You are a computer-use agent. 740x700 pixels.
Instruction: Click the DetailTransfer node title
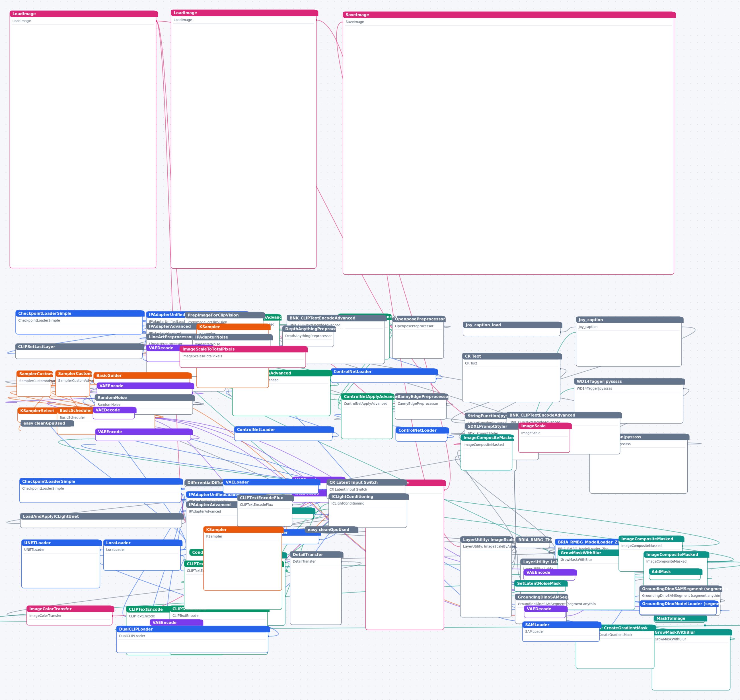point(317,555)
